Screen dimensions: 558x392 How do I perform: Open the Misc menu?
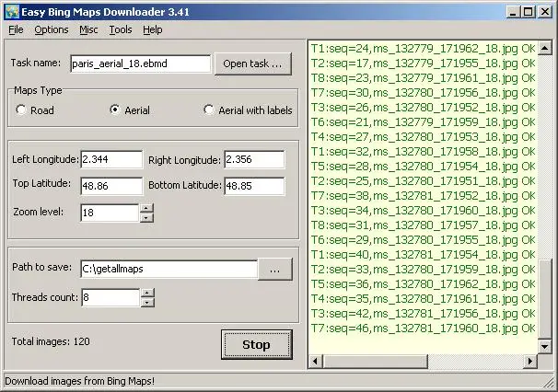tap(88, 29)
